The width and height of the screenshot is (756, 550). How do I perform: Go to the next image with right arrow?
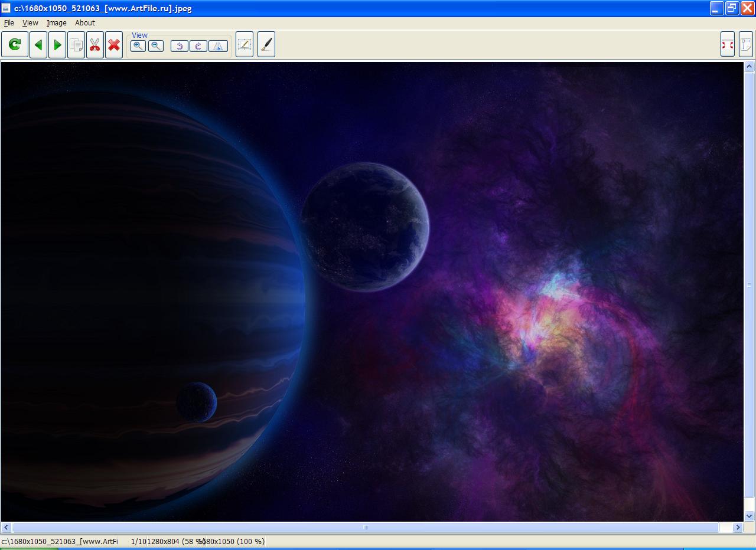[x=57, y=45]
